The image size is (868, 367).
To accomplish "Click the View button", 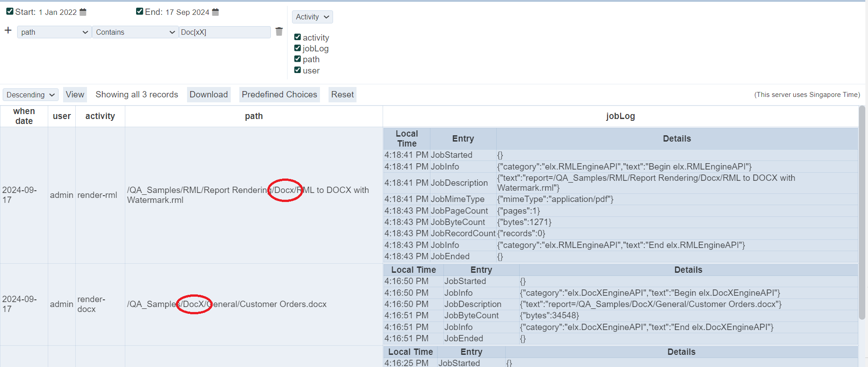I will coord(75,95).
